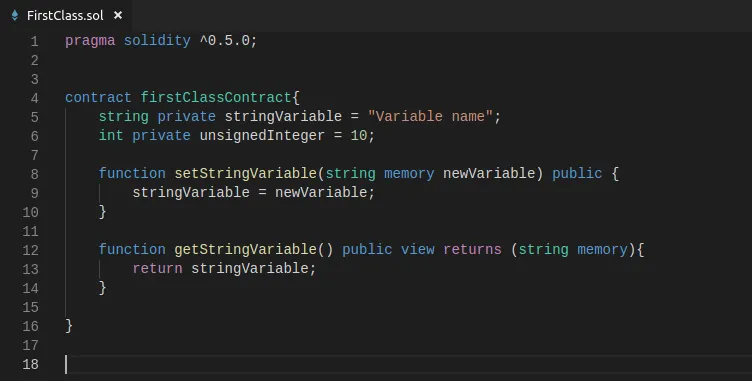
Task: Click 'private' keyword on line 6
Action: coord(161,135)
